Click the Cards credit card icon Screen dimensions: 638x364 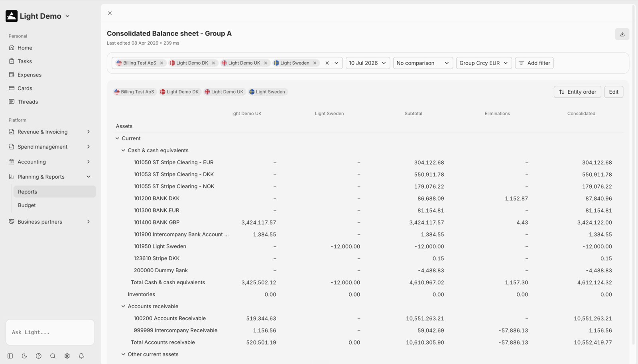[12, 89]
